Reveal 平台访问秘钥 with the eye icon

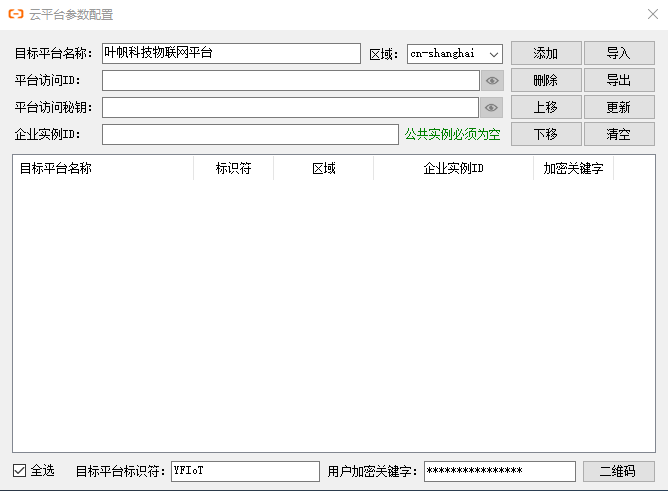(x=492, y=108)
